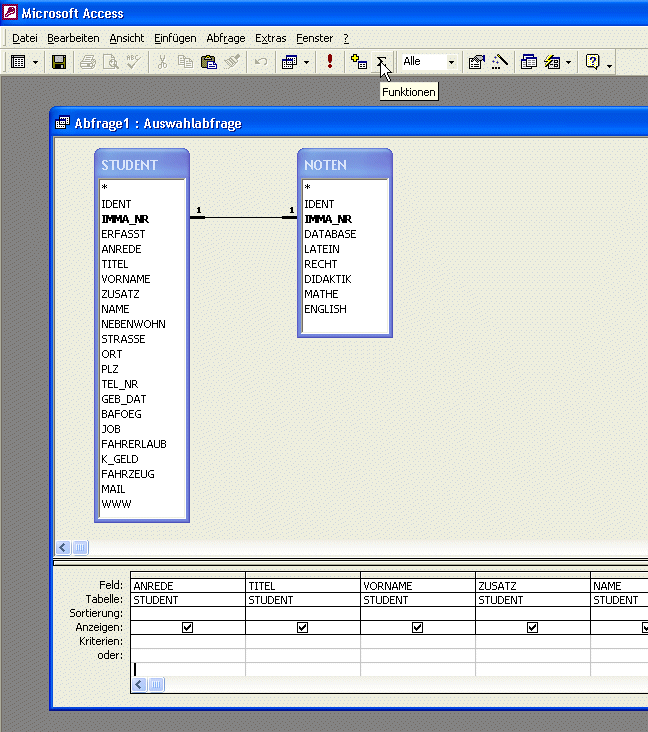648x732 pixels.
Task: Open the Datei menu
Action: point(25,38)
